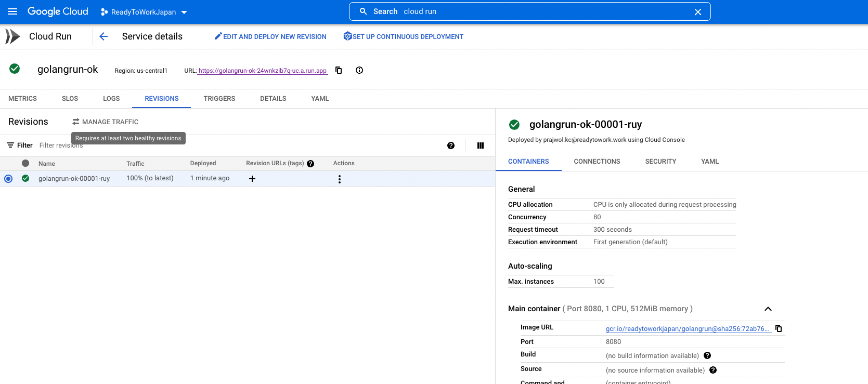868x384 pixels.
Task: Open column display options icon
Action: (x=481, y=145)
